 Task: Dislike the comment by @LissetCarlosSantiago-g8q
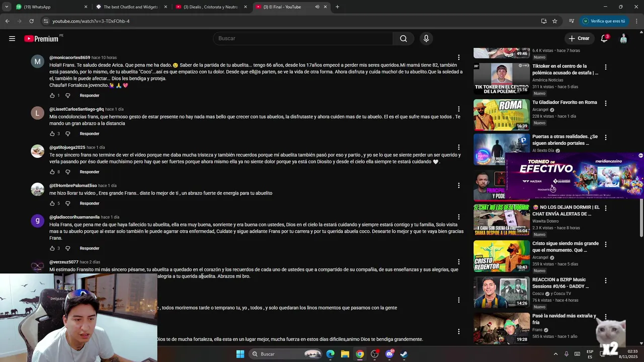point(68,134)
